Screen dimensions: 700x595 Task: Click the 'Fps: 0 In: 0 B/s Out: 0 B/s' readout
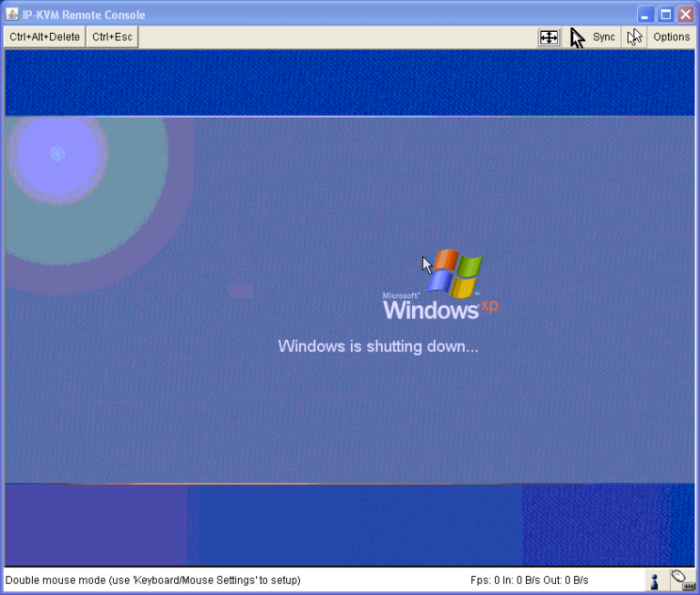[529, 580]
